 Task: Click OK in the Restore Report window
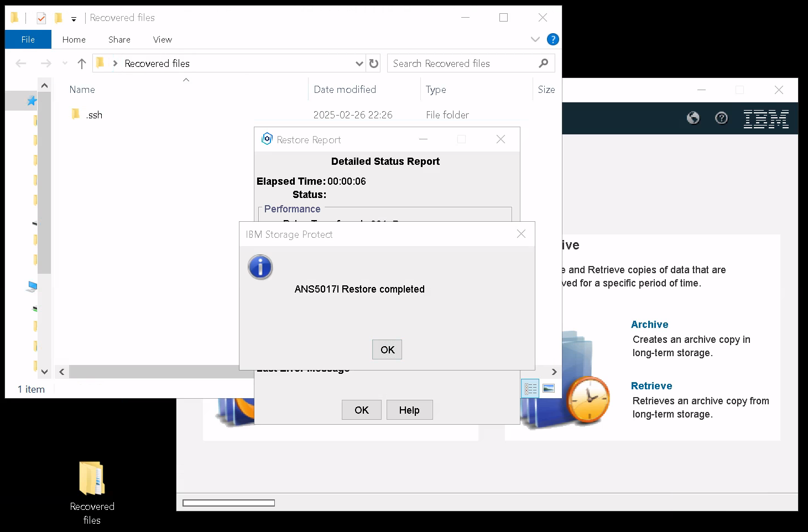pos(362,410)
